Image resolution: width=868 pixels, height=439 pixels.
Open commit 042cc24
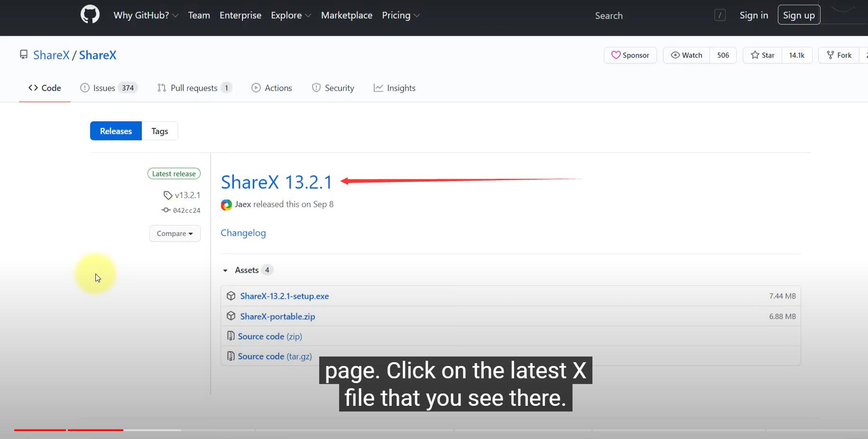click(x=181, y=210)
